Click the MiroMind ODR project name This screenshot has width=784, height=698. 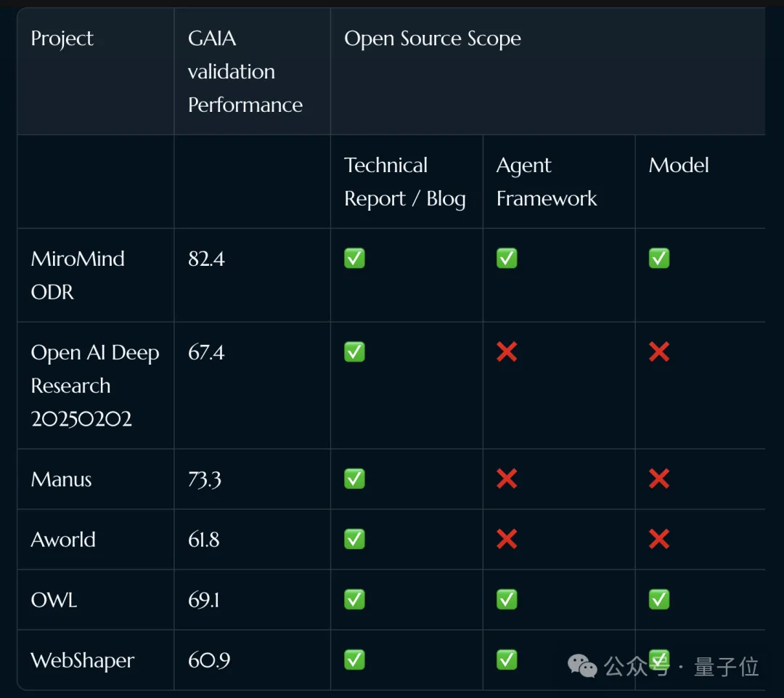coord(78,275)
